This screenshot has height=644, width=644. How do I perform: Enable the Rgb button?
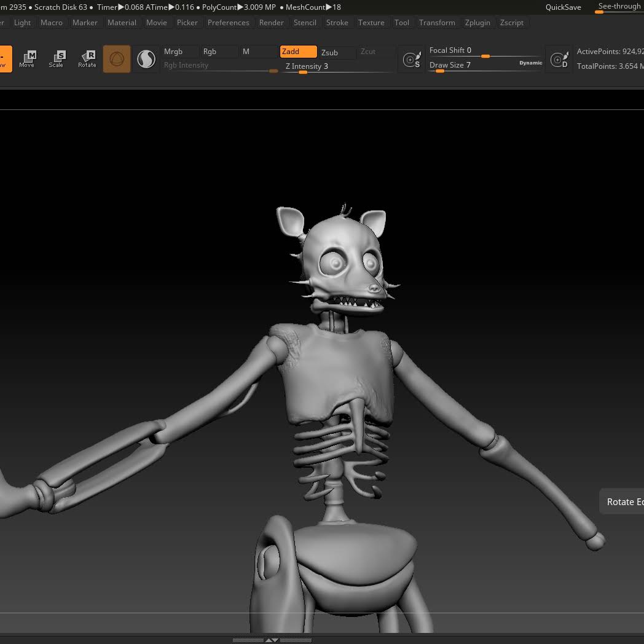tap(219, 52)
